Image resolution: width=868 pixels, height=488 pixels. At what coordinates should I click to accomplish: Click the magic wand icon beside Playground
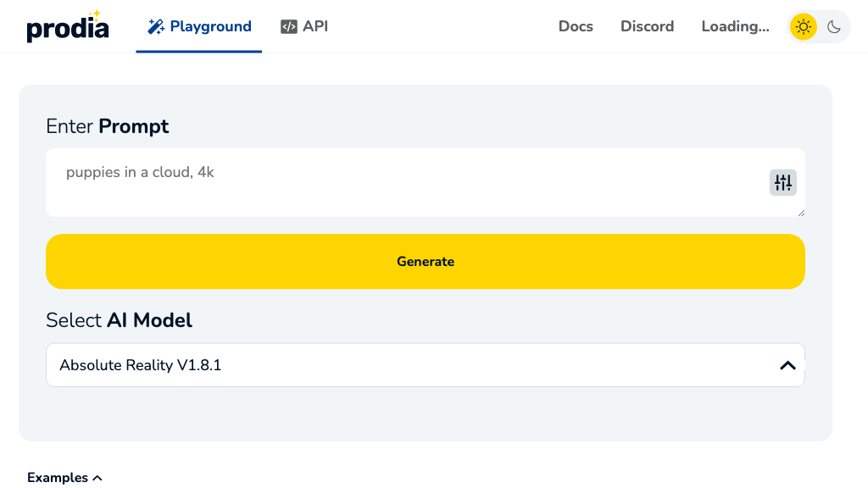(156, 27)
